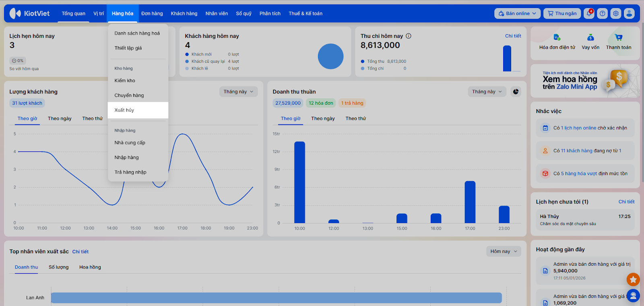Open the Tháng này dropdown in Doanh thu thuần
This screenshot has height=306, width=644.
click(487, 92)
